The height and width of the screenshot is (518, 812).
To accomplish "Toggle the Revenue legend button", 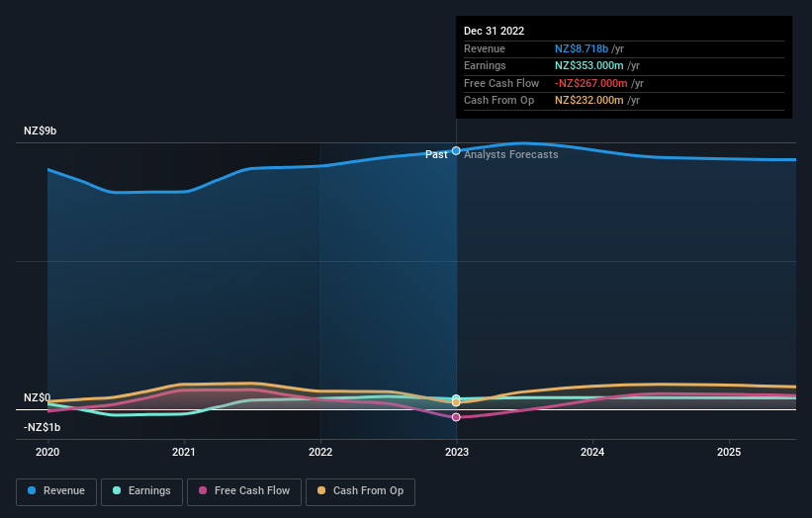I will pyautogui.click(x=56, y=491).
